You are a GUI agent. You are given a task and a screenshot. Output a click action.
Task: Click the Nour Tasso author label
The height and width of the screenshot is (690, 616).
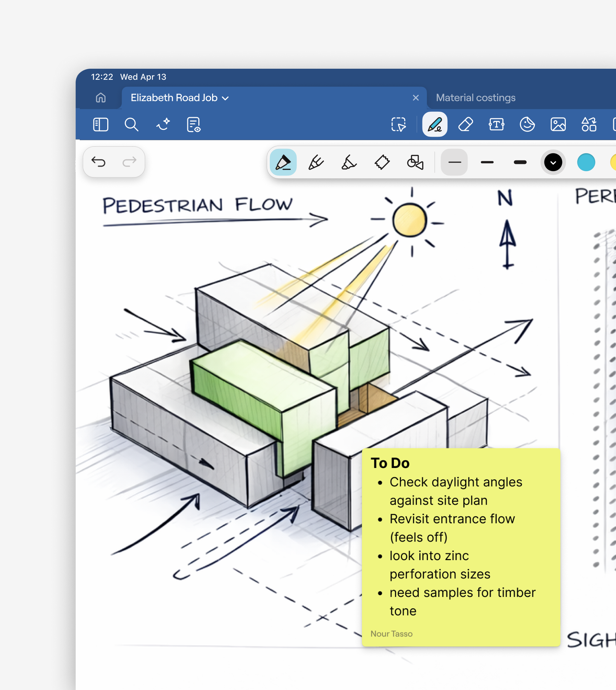pos(392,634)
